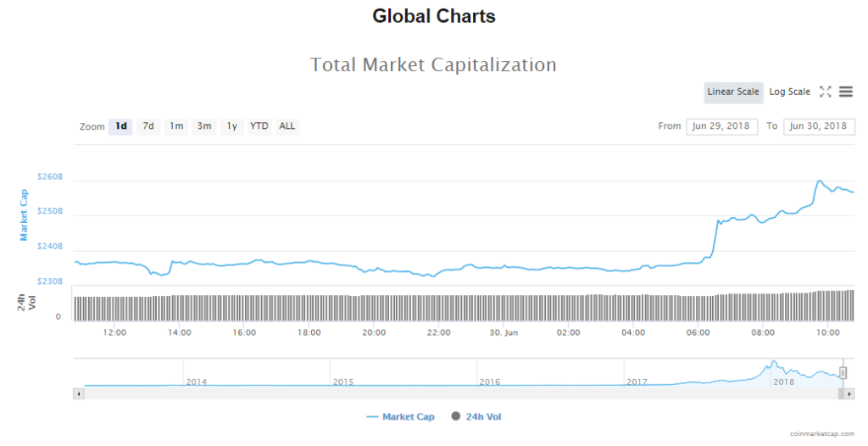Viewport: 868px width, 446px height.
Task: Show ALL time range
Action: 287,126
